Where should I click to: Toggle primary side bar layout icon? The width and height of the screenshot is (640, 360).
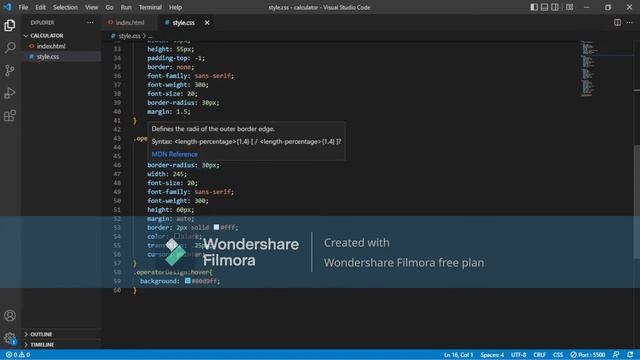pyautogui.click(x=534, y=7)
